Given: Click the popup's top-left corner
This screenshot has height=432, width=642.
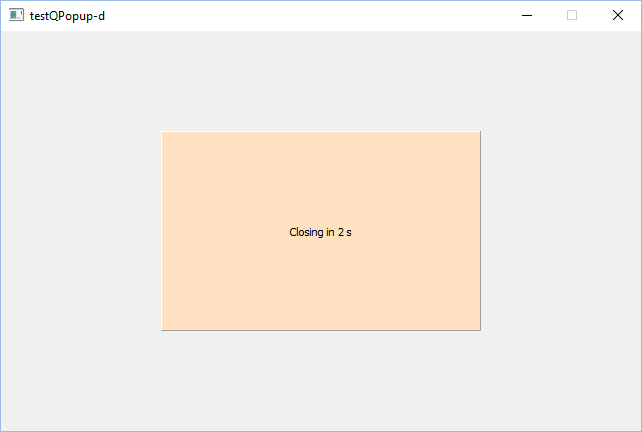Looking at the screenshot, I should click(x=164, y=134).
